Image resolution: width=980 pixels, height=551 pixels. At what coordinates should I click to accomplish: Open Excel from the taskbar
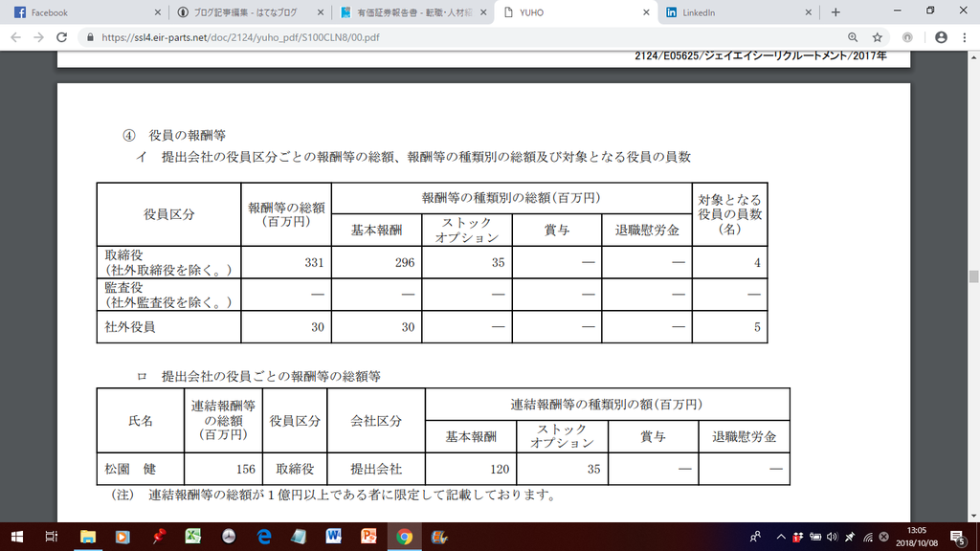point(193,537)
